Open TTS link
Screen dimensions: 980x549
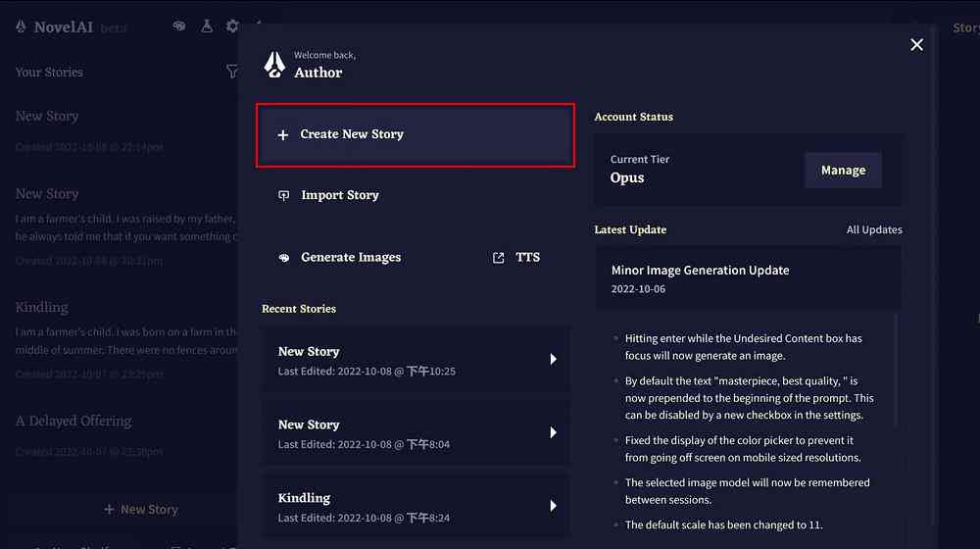click(x=528, y=257)
